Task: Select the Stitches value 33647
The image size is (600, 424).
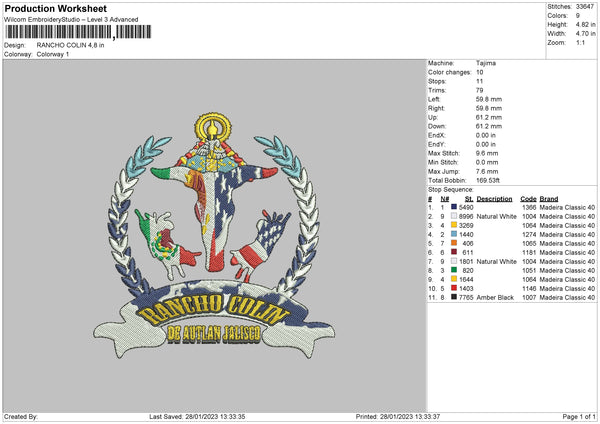Action: coord(585,7)
